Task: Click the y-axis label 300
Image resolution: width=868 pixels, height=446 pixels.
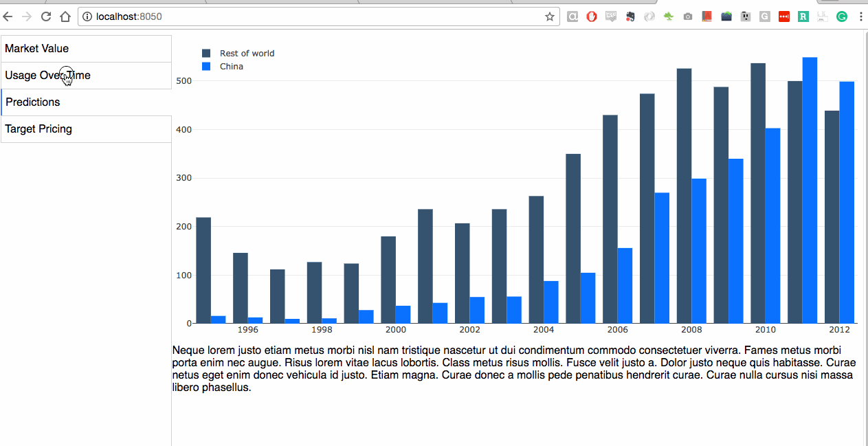Action: pyautogui.click(x=185, y=178)
